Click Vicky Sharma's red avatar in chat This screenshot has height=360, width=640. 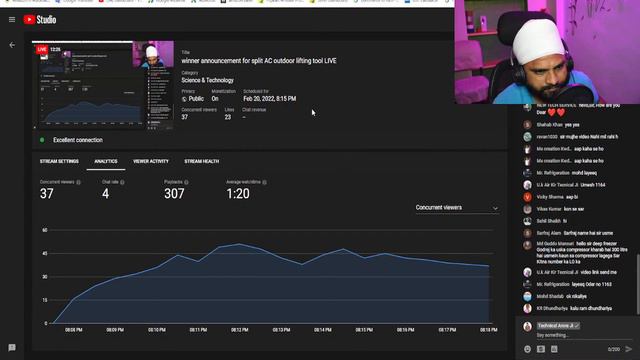(x=527, y=197)
